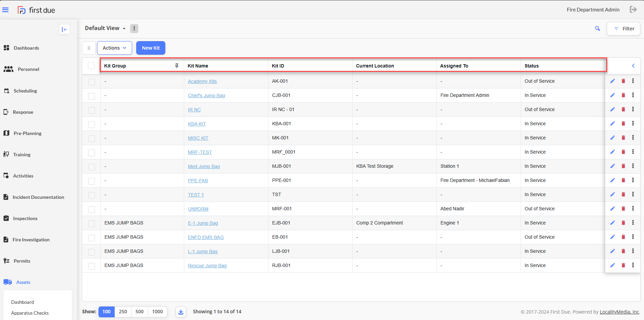Open more options for TEST 1 row

click(x=633, y=194)
